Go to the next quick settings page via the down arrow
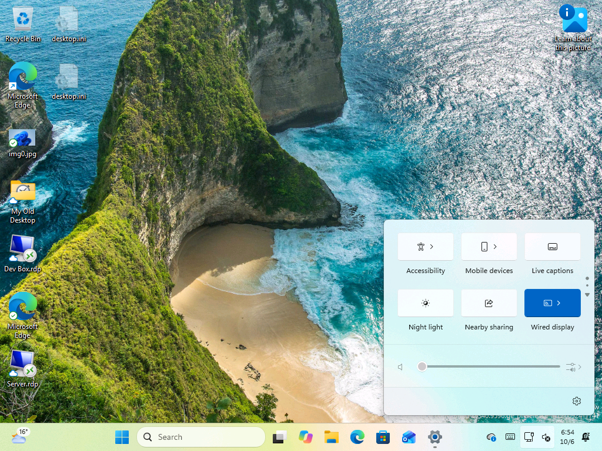Screen dimensions: 602x451 [x=587, y=295]
